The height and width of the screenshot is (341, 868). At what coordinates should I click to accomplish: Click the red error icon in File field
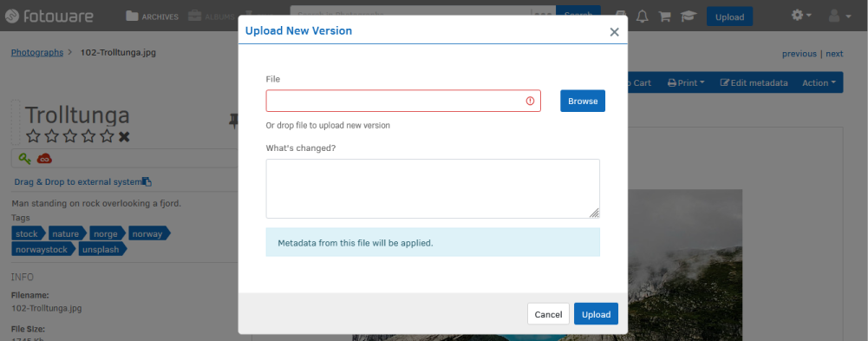[x=530, y=101]
